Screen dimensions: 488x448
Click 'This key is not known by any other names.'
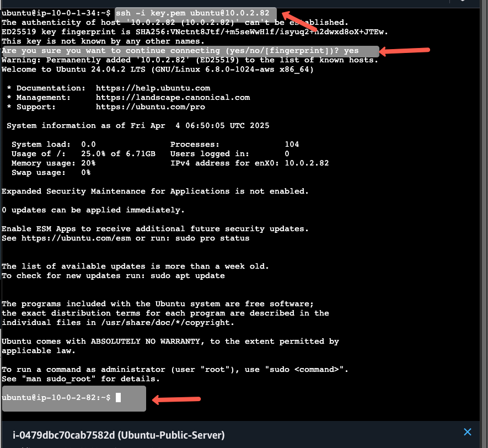pyautogui.click(x=103, y=41)
